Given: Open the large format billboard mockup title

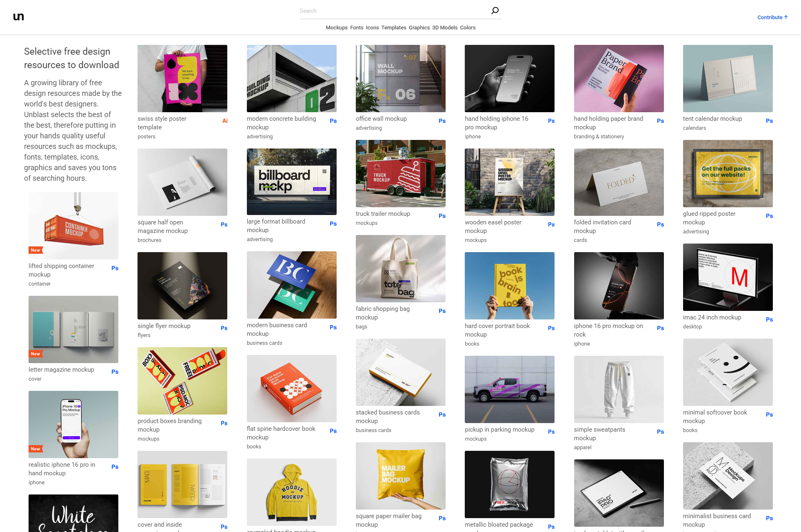Looking at the screenshot, I should (x=276, y=226).
